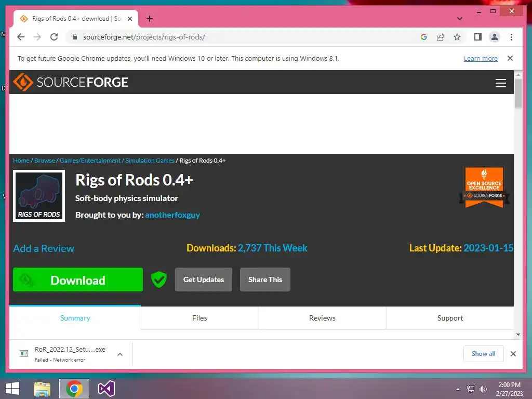Click Browse breadcrumb link
The height and width of the screenshot is (399, 532).
click(45, 161)
